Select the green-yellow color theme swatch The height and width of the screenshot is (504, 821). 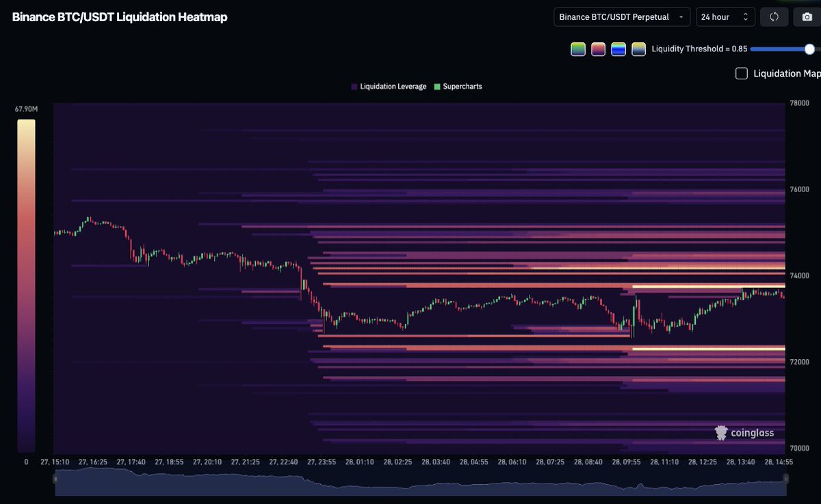coord(578,49)
